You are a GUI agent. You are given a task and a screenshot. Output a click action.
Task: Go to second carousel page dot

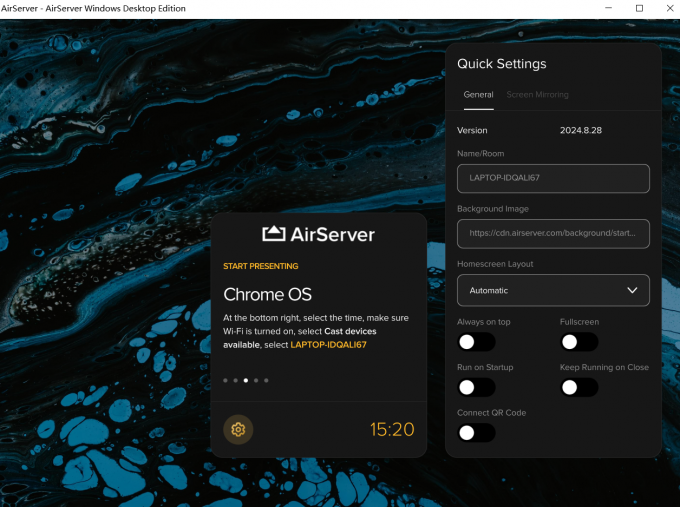point(235,380)
